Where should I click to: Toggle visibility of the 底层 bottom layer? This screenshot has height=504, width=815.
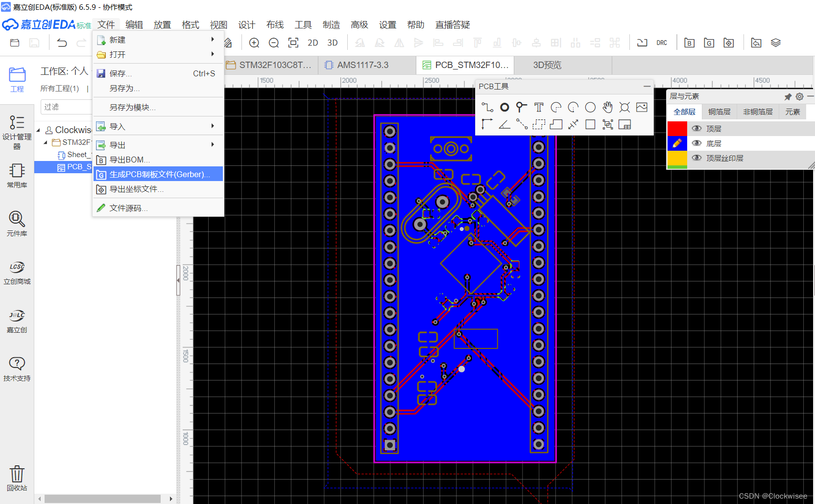(x=696, y=143)
